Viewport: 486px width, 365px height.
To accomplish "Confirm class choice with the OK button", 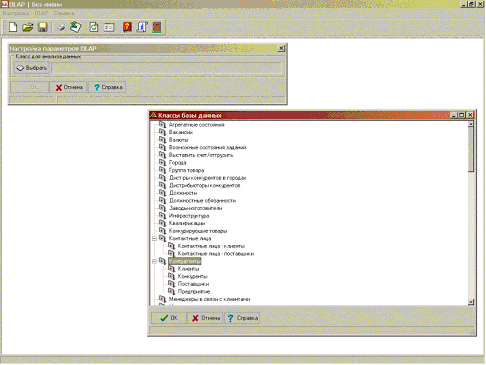I will click(x=169, y=318).
